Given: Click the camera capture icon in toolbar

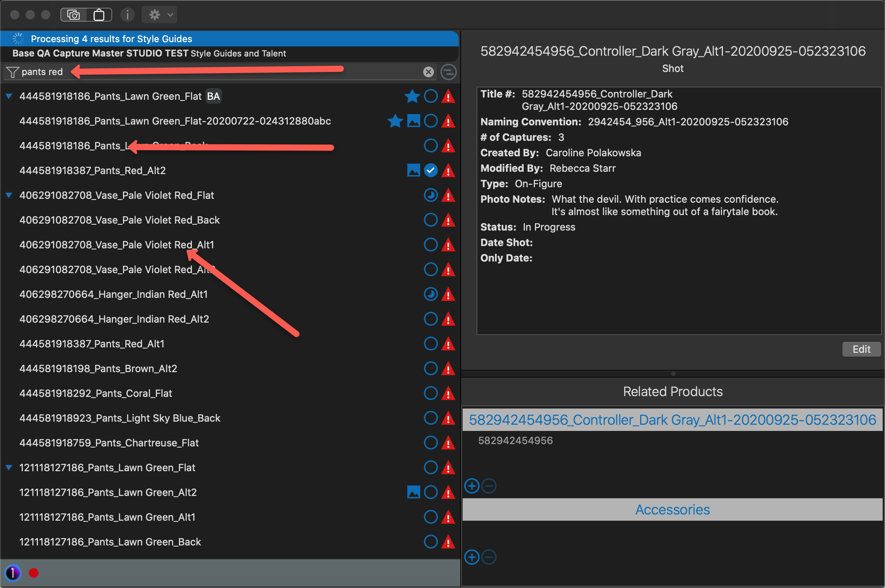Looking at the screenshot, I should (x=73, y=15).
